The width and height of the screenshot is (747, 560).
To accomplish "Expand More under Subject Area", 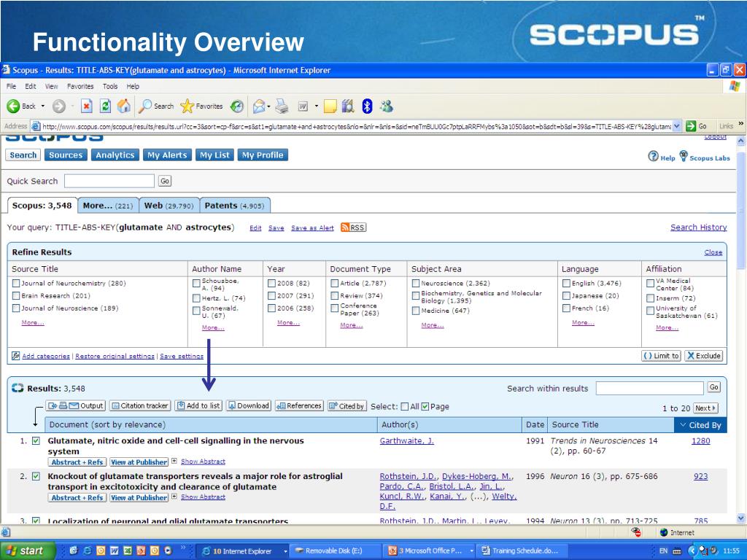I will (x=433, y=325).
